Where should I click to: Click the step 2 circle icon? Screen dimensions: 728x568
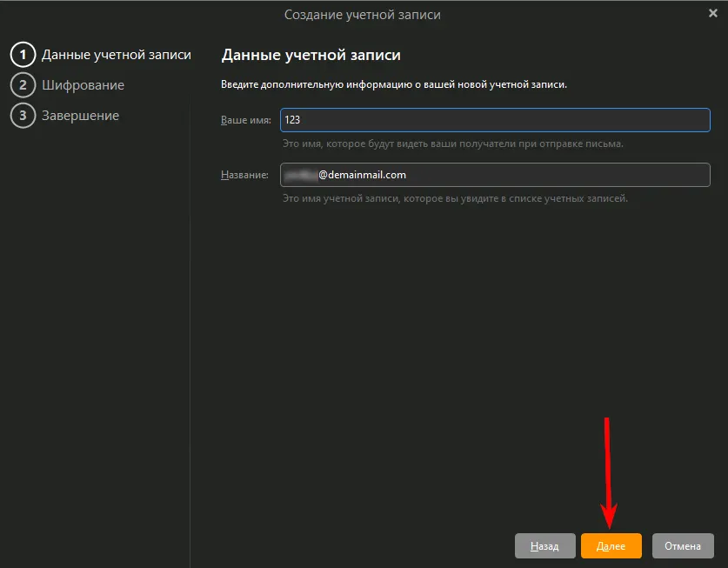click(22, 85)
